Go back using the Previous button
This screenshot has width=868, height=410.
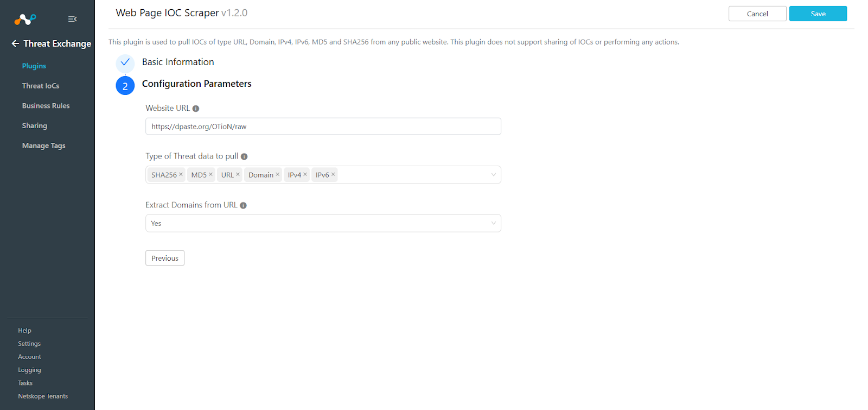point(164,257)
